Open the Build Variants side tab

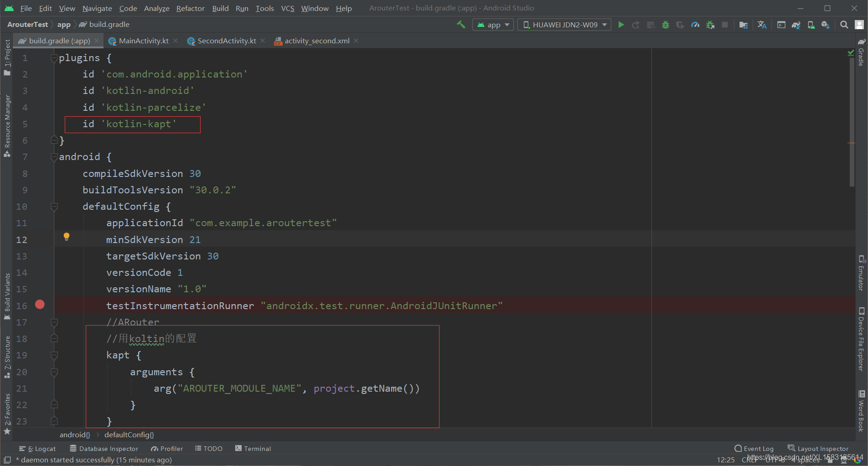7,296
